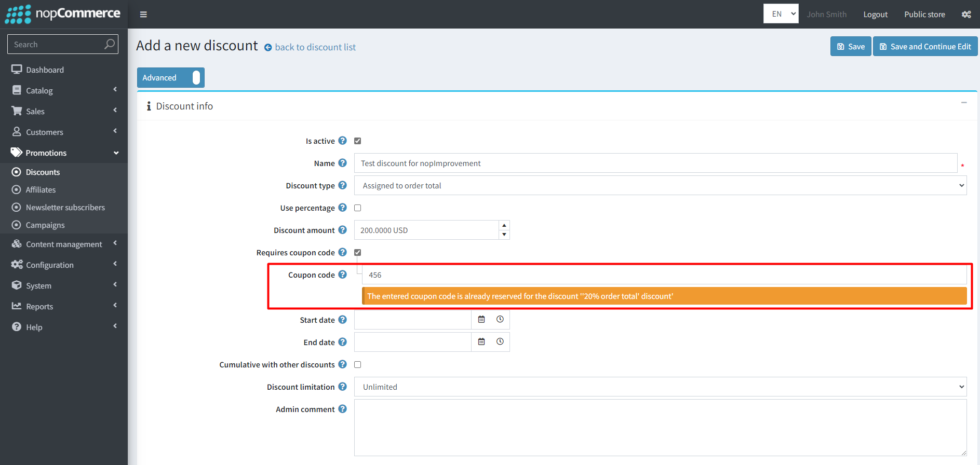The height and width of the screenshot is (465, 980).
Task: Expand the Reports sidebar menu
Action: click(x=64, y=306)
